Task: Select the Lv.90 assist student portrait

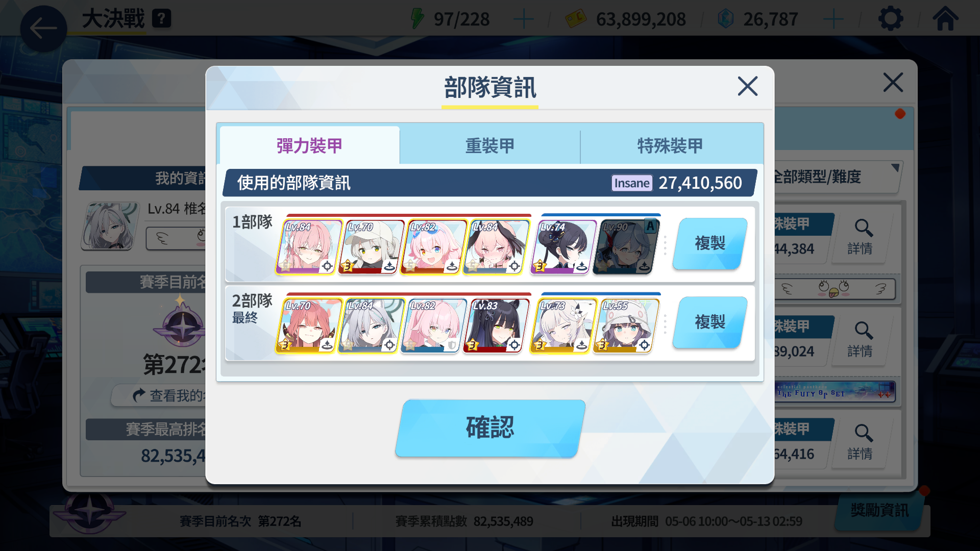Action: [x=626, y=247]
